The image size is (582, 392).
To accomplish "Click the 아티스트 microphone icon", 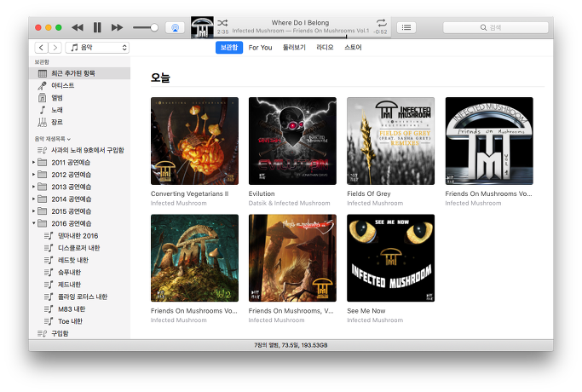I will 42,85.
